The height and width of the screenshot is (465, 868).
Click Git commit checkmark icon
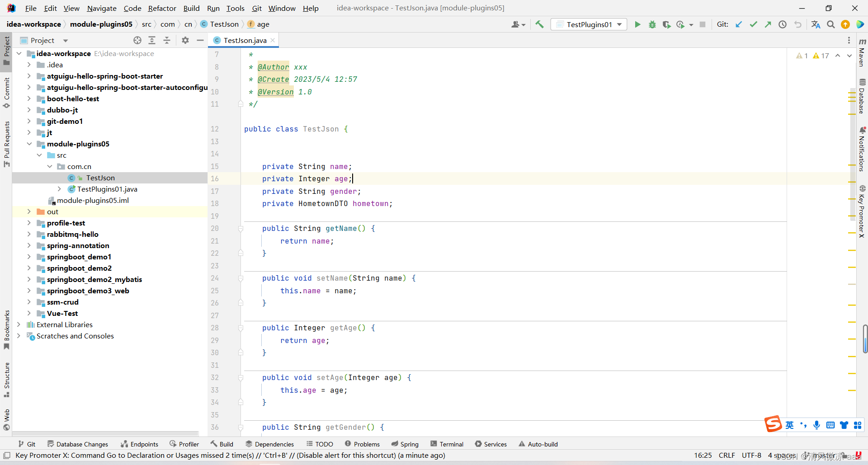[x=753, y=24]
